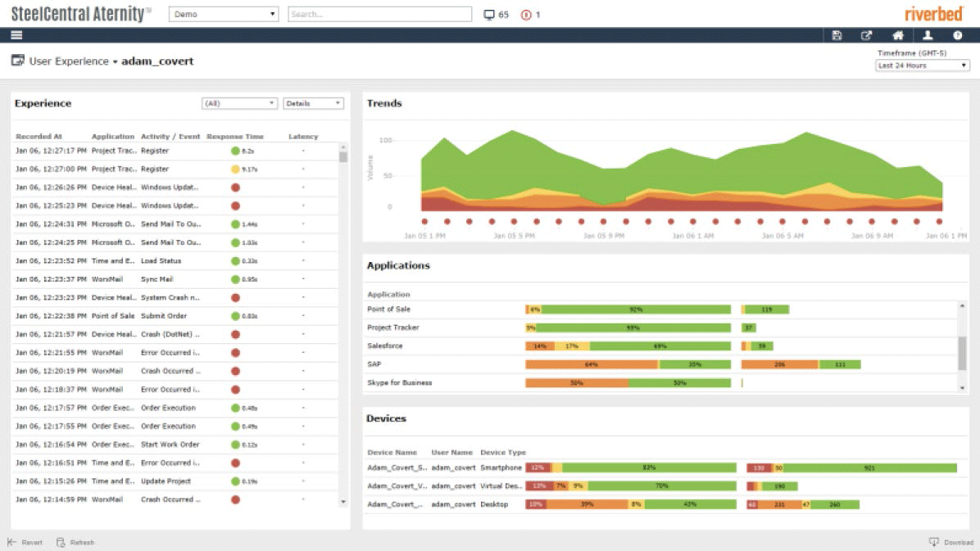
Task: Click the Refresh button
Action: point(75,542)
